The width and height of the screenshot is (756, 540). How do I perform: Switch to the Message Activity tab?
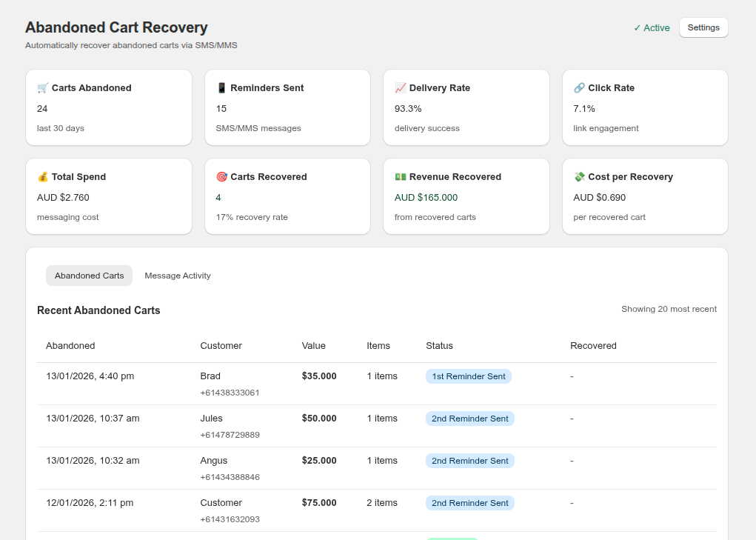(178, 276)
